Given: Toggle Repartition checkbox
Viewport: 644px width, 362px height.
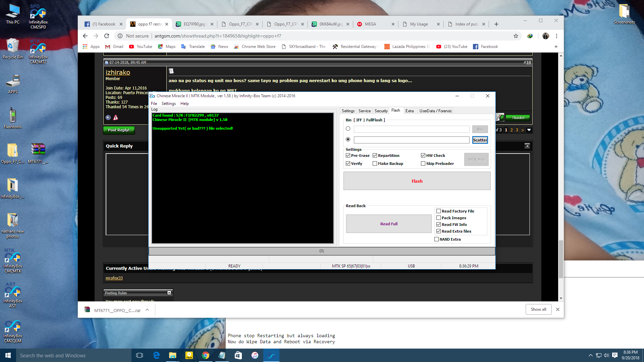Looking at the screenshot, I should point(375,156).
